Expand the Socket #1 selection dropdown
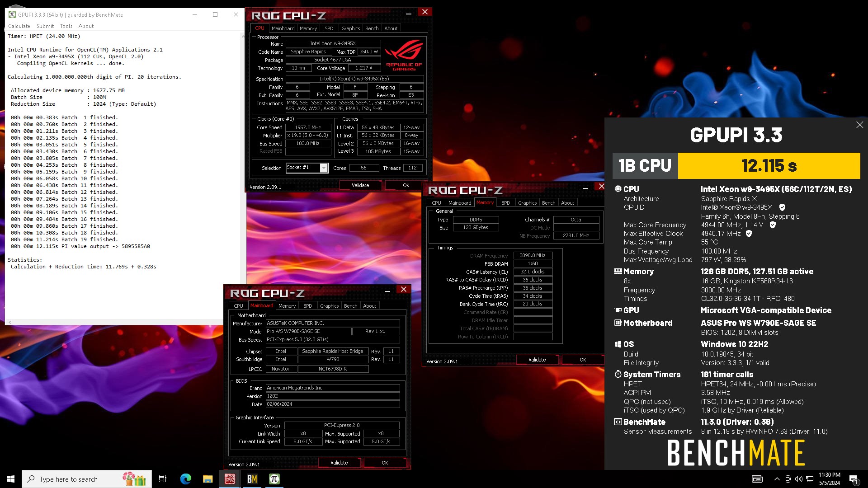 point(324,168)
